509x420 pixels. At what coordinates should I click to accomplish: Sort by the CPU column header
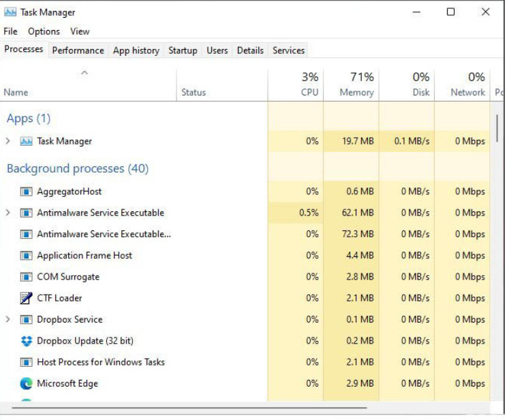click(309, 85)
